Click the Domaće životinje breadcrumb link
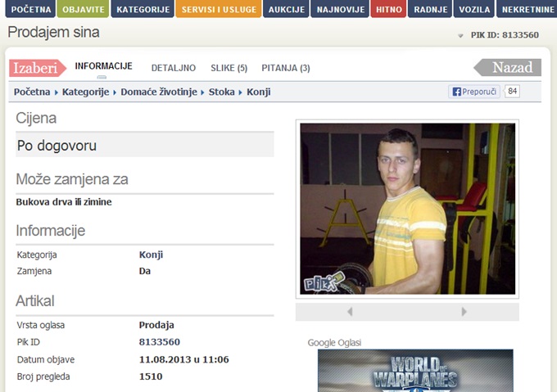This screenshot has width=557, height=392. click(159, 92)
